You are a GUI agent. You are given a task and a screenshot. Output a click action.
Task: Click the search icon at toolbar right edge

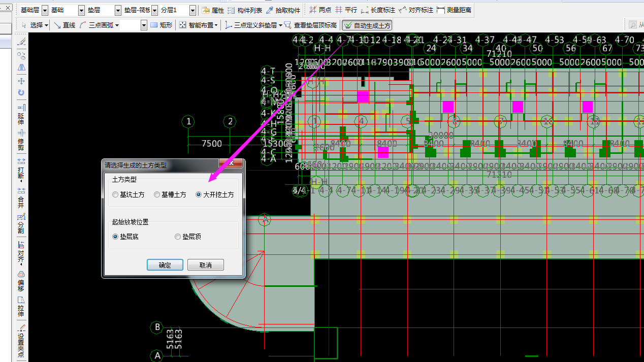[632, 25]
